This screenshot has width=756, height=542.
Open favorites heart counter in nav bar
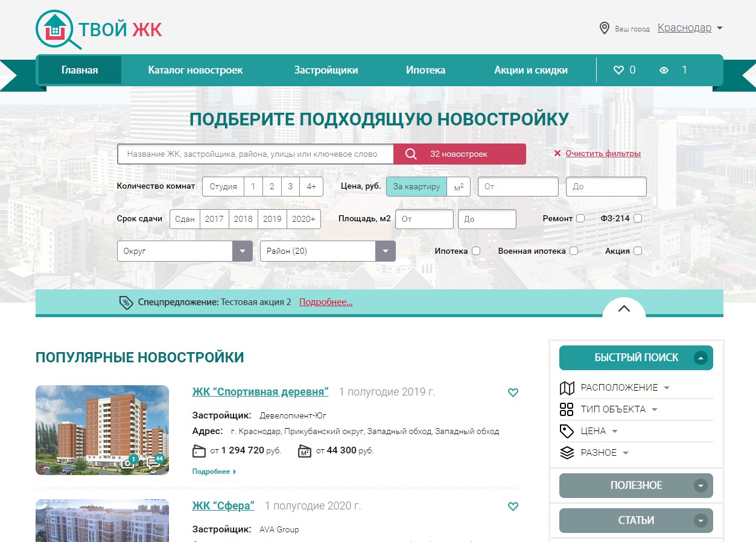coord(624,70)
